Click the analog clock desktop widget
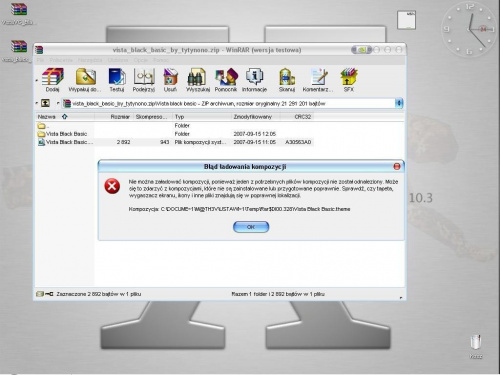The height and width of the screenshot is (375, 500). [468, 29]
